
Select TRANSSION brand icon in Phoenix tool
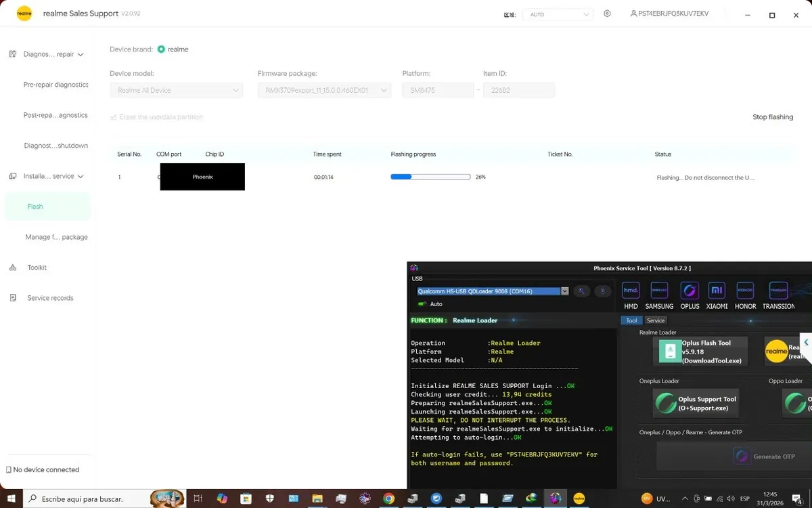click(x=778, y=291)
